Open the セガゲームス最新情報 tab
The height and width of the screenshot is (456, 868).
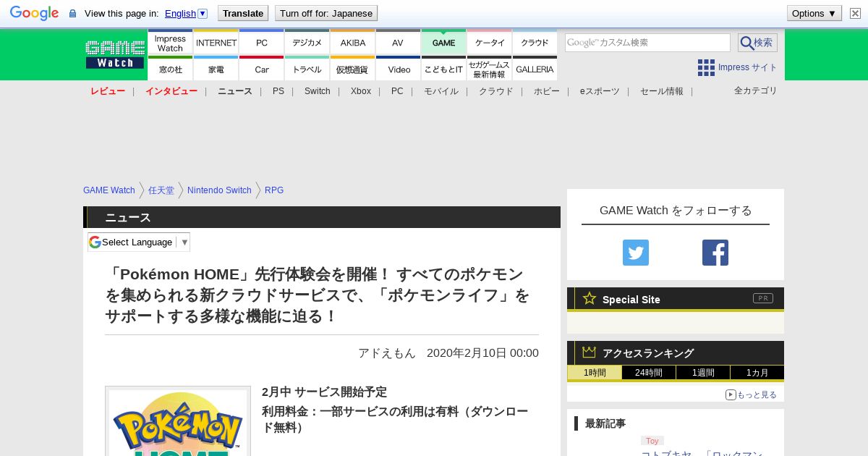[x=490, y=69]
